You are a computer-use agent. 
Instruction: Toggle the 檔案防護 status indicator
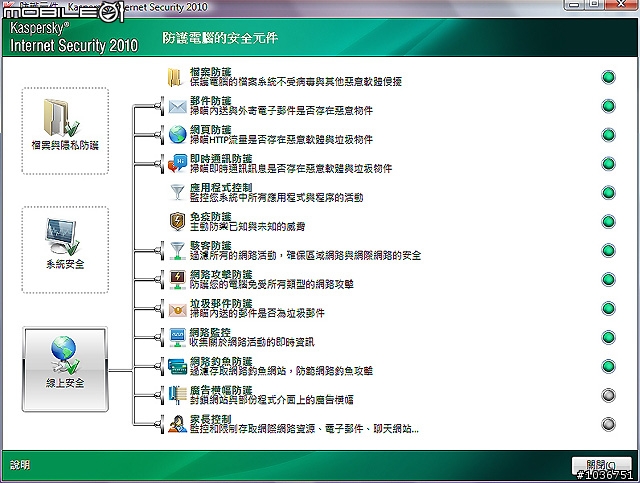(x=608, y=77)
